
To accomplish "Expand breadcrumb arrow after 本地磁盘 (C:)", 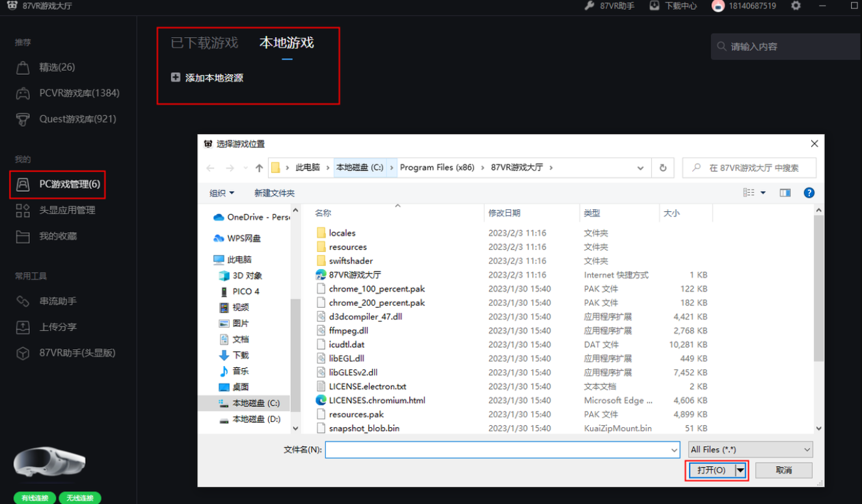I will 392,168.
